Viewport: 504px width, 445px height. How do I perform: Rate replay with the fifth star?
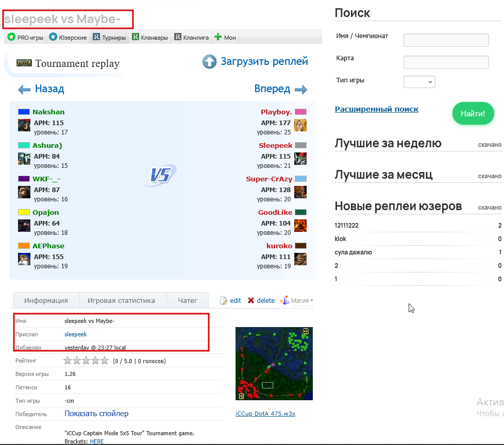105,361
